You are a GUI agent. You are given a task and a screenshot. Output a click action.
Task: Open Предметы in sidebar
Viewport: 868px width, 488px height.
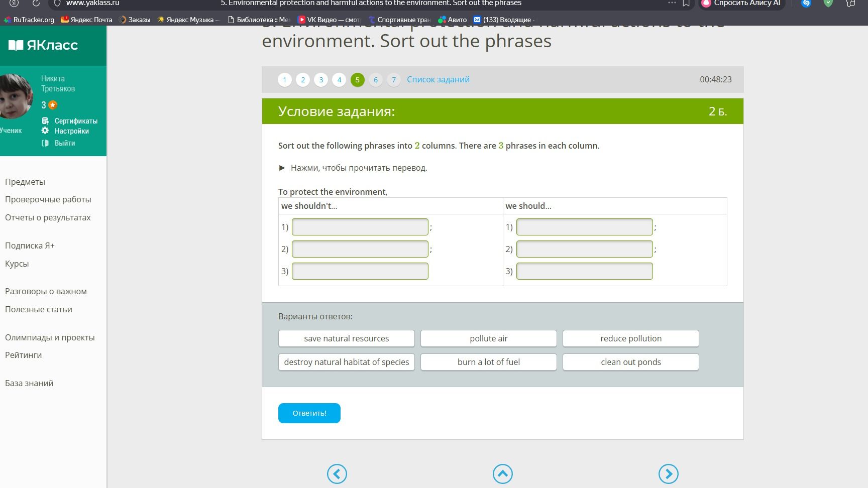(25, 182)
